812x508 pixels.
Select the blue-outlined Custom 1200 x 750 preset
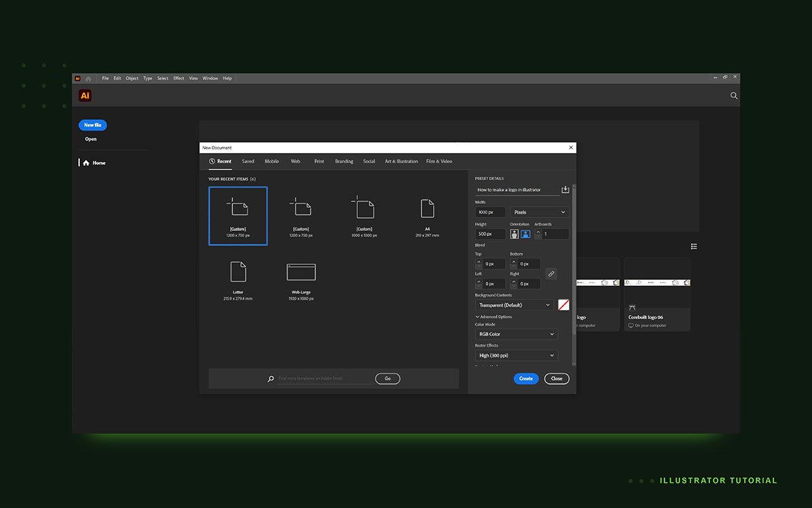pyautogui.click(x=238, y=215)
